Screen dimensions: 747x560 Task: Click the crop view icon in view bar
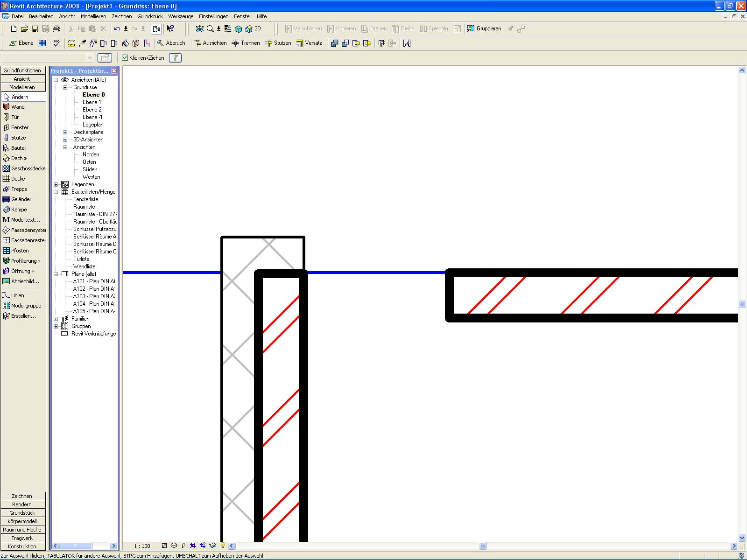tap(193, 546)
